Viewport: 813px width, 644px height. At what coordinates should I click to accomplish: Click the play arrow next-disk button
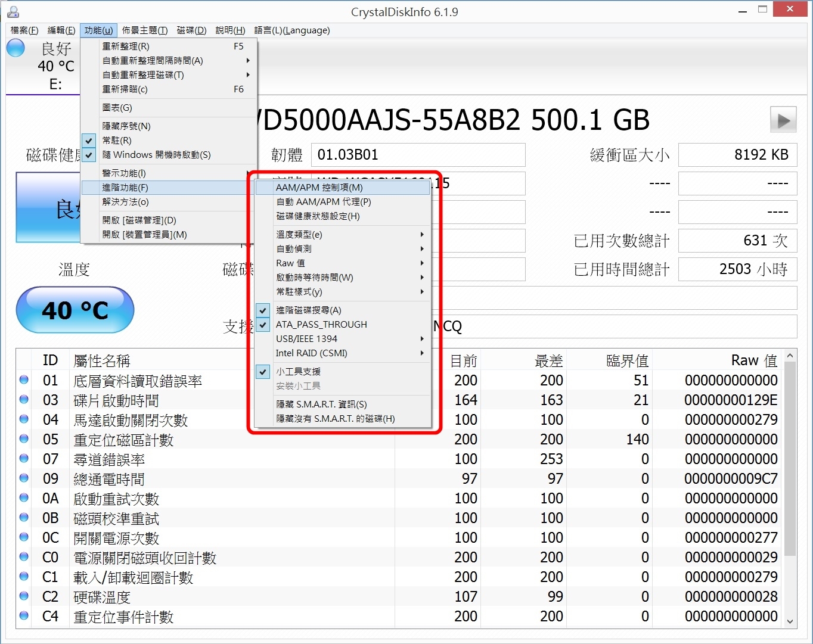pyautogui.click(x=783, y=121)
